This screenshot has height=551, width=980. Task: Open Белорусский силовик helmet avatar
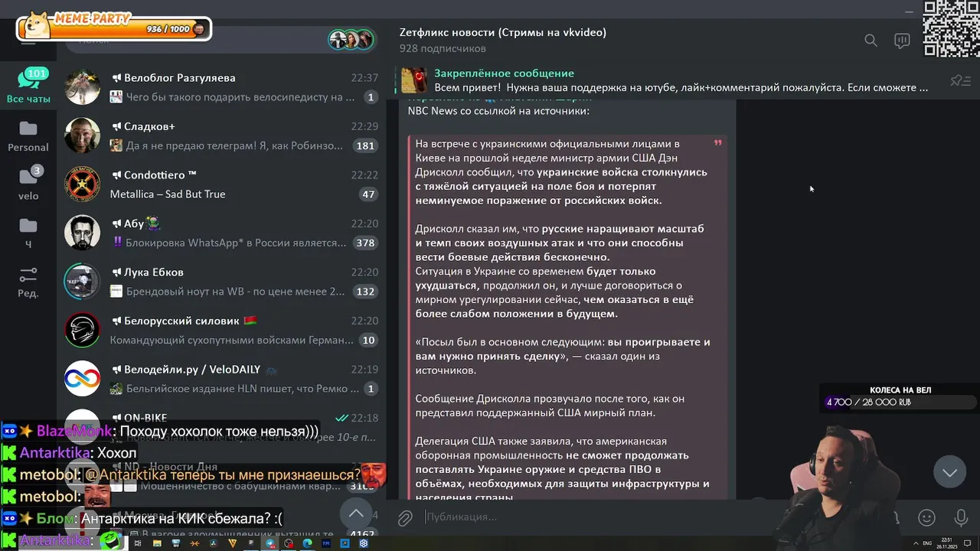pyautogui.click(x=82, y=330)
